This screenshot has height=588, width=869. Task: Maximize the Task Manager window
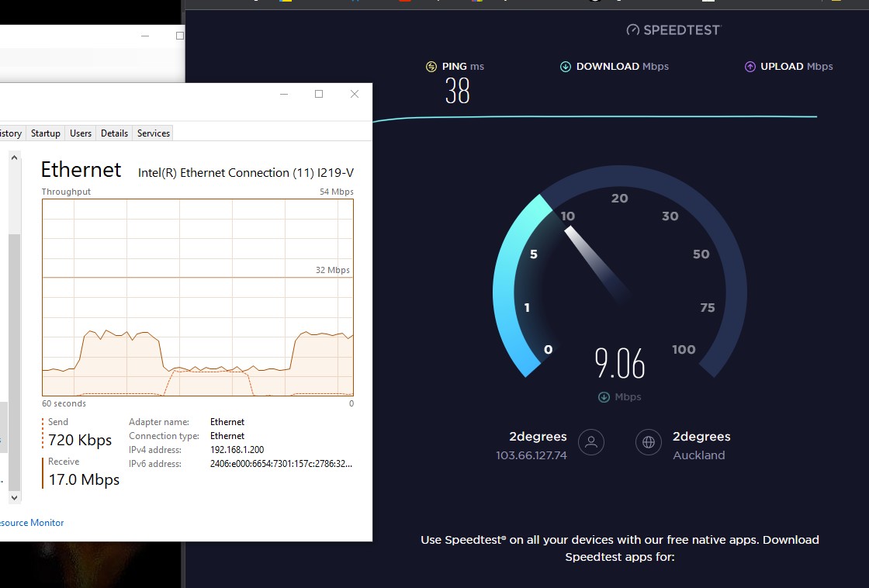[318, 94]
